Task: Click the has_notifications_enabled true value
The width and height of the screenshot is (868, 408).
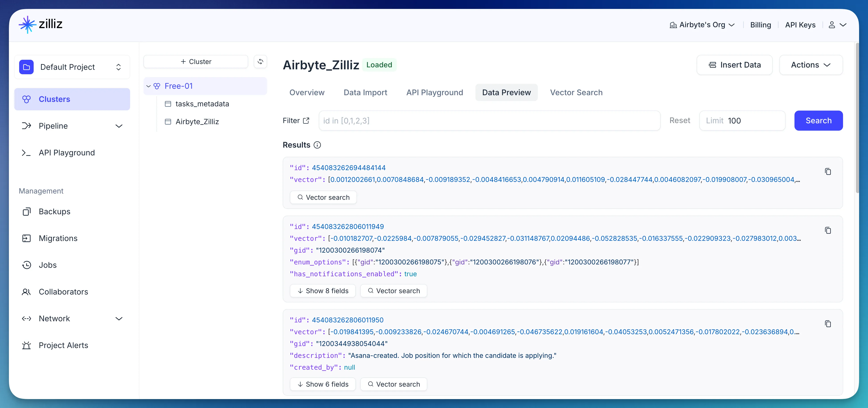Action: point(410,274)
